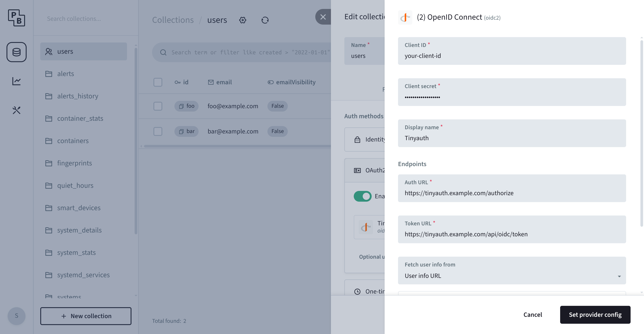Click the Search collections input
The image size is (644, 334).
(x=86, y=19)
